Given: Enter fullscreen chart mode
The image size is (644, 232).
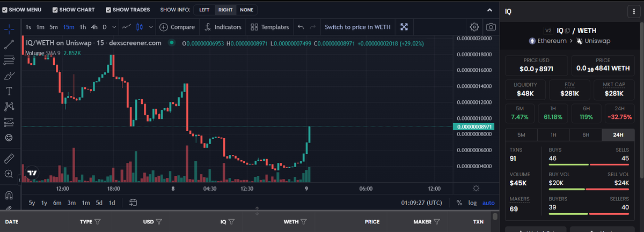Looking at the screenshot, I should coord(404,27).
